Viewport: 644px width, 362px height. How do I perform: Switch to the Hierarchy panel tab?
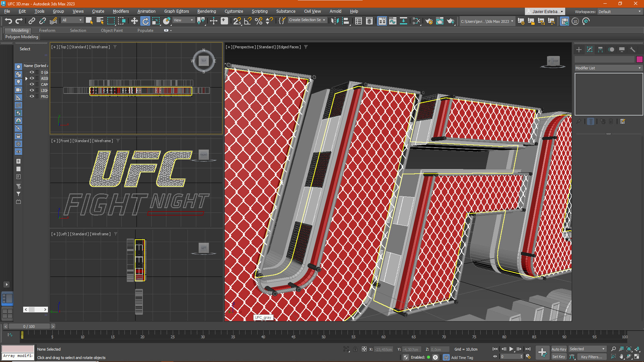click(x=600, y=50)
